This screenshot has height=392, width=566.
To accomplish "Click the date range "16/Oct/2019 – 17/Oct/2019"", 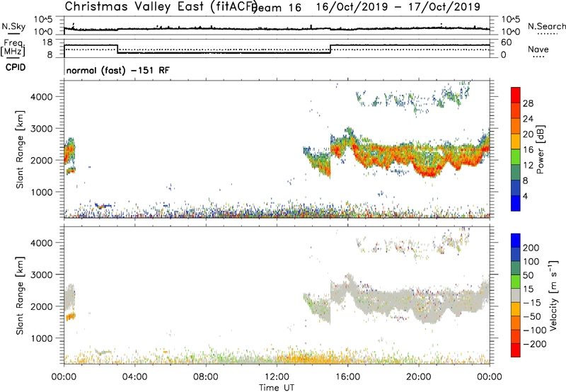I will [x=398, y=6].
